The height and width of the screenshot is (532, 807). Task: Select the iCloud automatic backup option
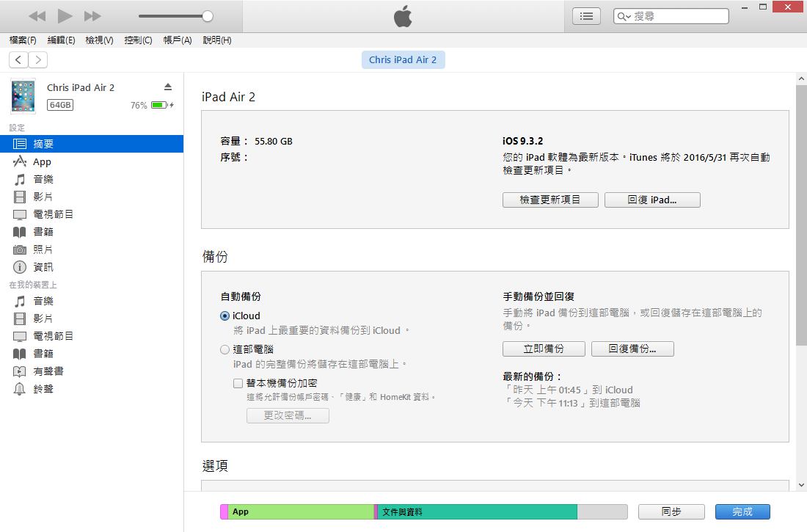point(225,316)
